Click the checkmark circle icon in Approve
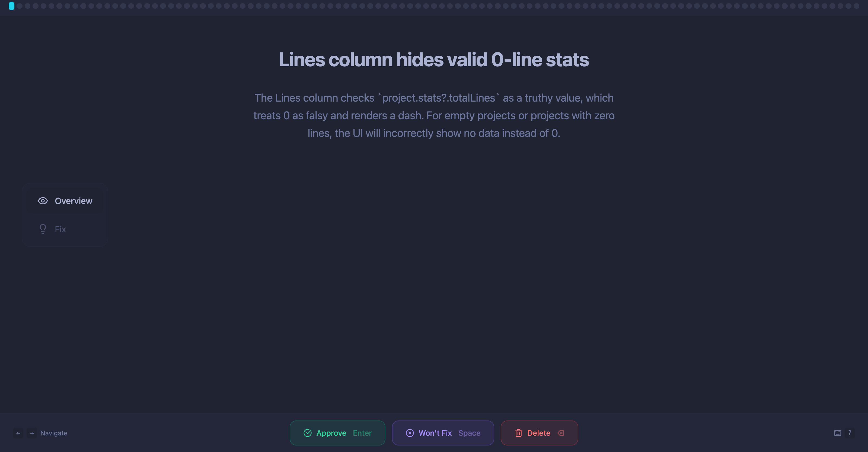The width and height of the screenshot is (868, 452). (307, 433)
